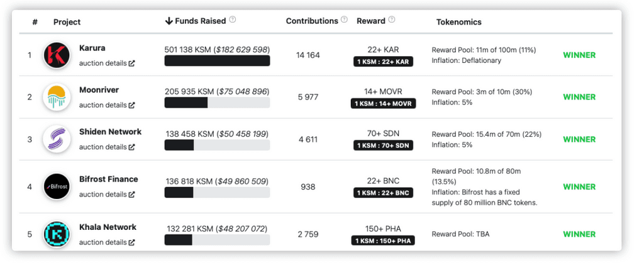Click Karura's WINNER status label
Image resolution: width=644 pixels, height=267 pixels.
coord(579,55)
